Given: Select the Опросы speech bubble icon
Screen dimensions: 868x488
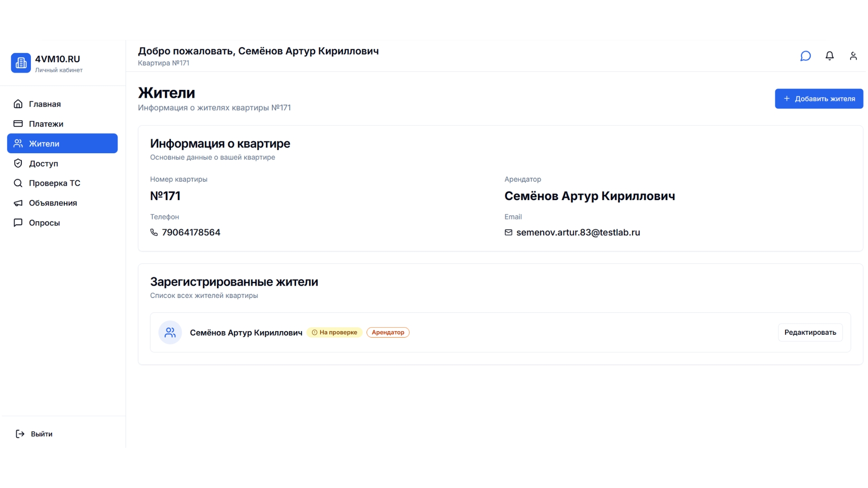Looking at the screenshot, I should pyautogui.click(x=18, y=222).
